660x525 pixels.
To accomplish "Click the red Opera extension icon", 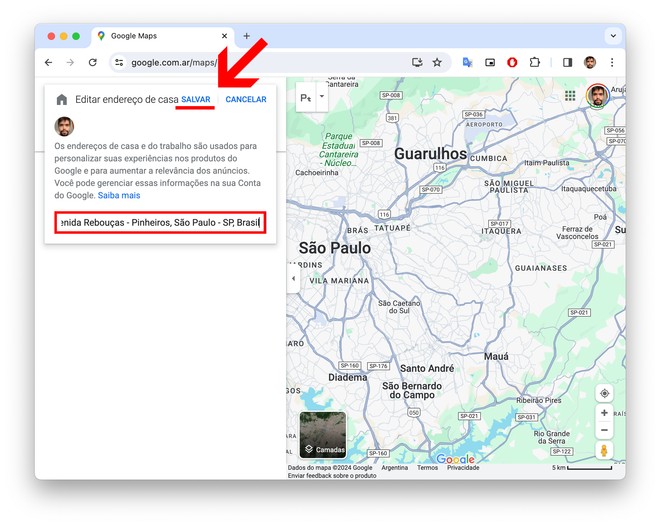I will coord(512,62).
